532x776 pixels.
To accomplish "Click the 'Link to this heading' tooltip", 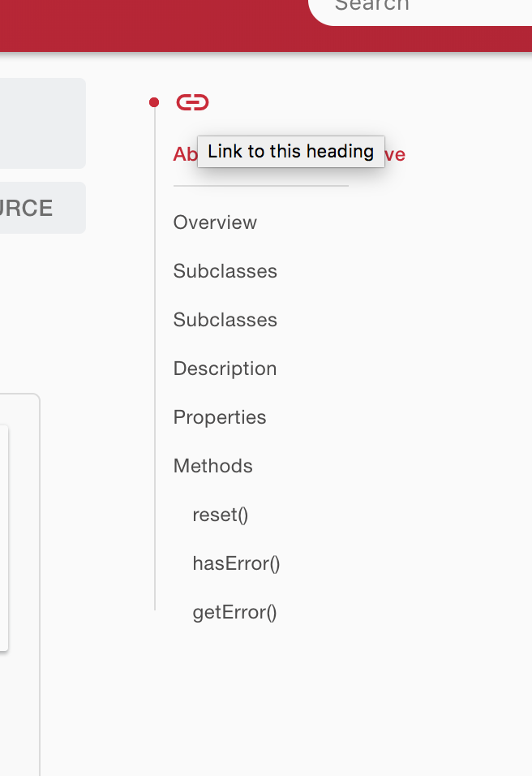I will (x=290, y=152).
